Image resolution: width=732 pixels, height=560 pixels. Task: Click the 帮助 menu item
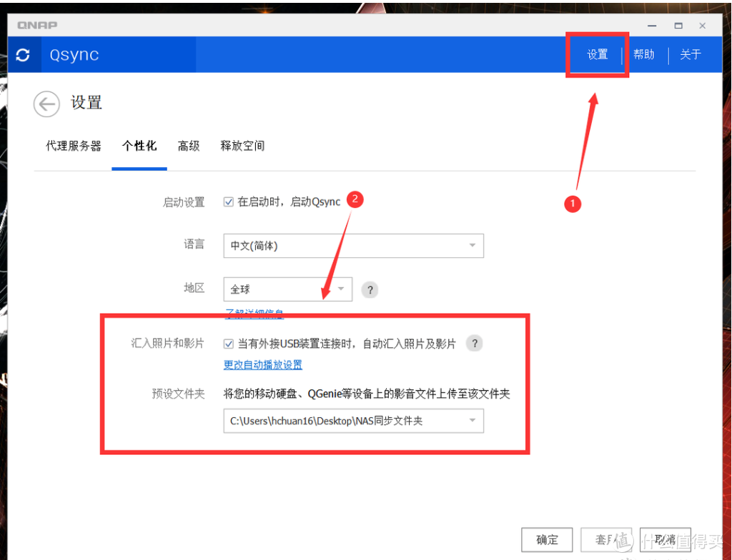(x=643, y=54)
